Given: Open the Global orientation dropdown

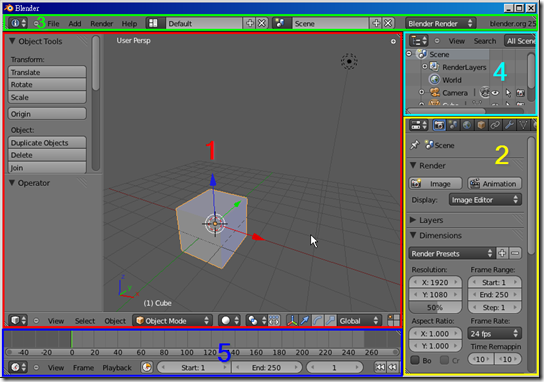Looking at the screenshot, I should click(359, 320).
